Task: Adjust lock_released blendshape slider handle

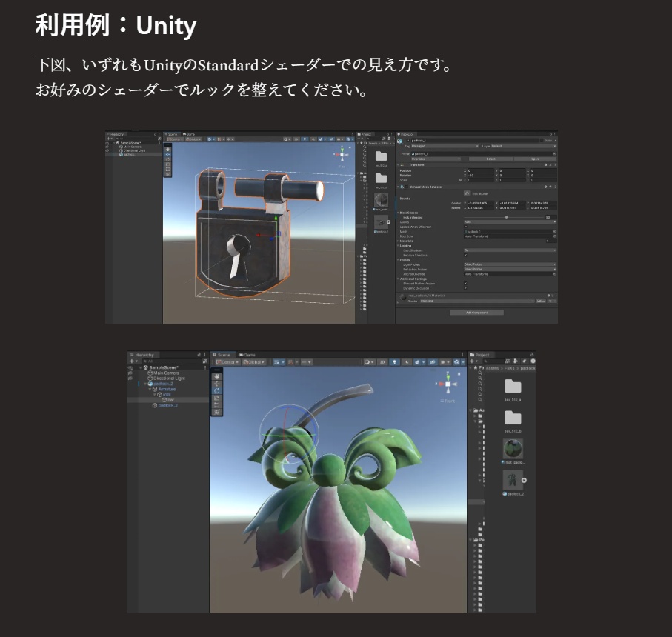Action: (x=506, y=217)
